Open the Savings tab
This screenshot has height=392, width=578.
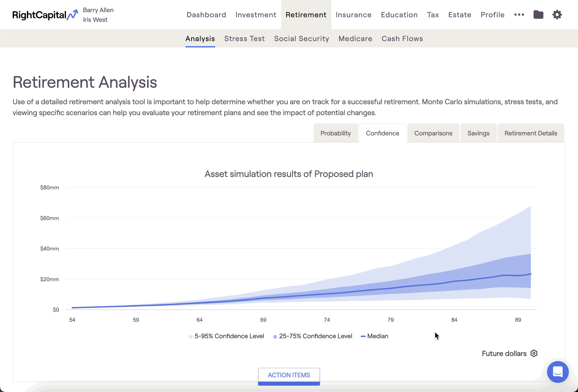point(478,133)
